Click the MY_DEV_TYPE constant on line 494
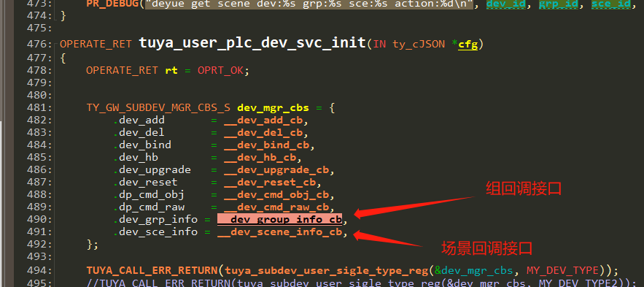Screen dimensions: 644x287 pyautogui.click(x=562, y=270)
